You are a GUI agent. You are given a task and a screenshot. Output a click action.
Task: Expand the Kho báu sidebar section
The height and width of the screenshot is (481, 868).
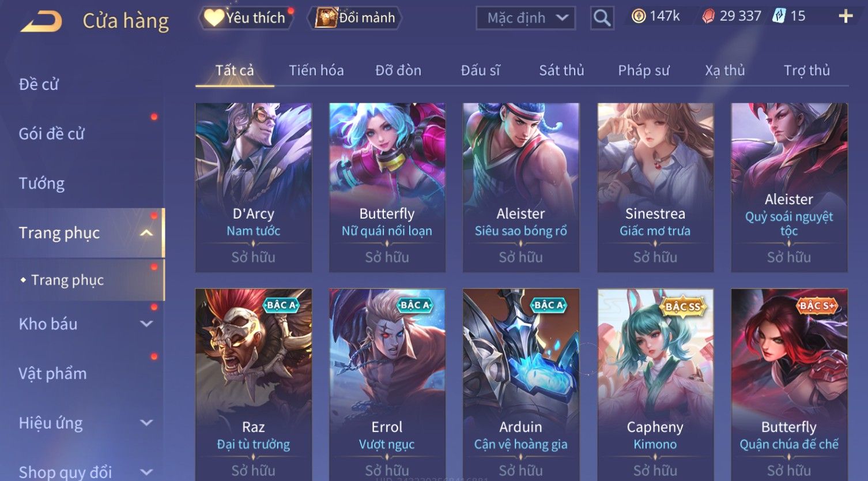146,324
